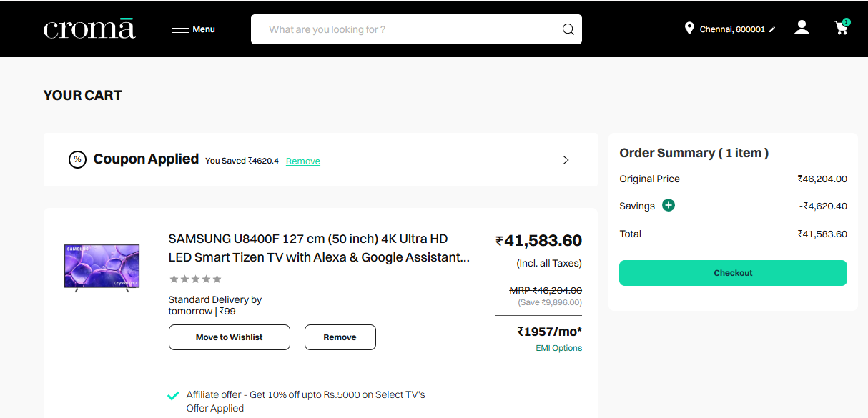The width and height of the screenshot is (868, 418).
Task: Click the location pin icon
Action: tap(689, 29)
